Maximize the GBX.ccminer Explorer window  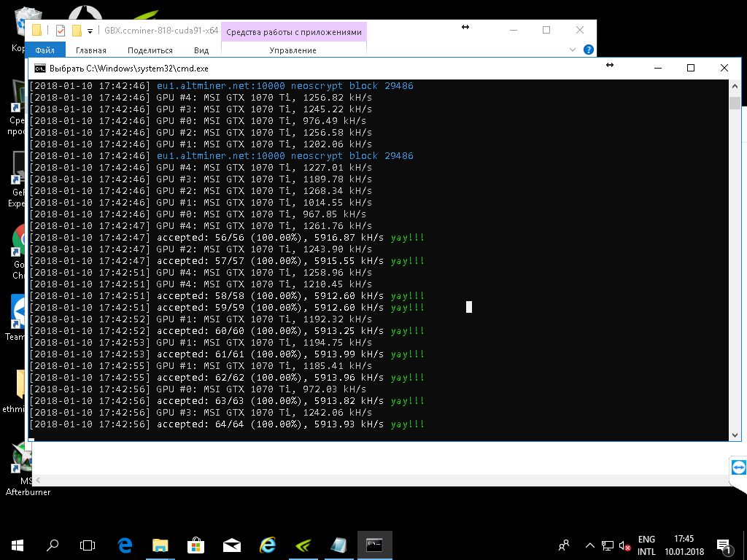tap(546, 30)
